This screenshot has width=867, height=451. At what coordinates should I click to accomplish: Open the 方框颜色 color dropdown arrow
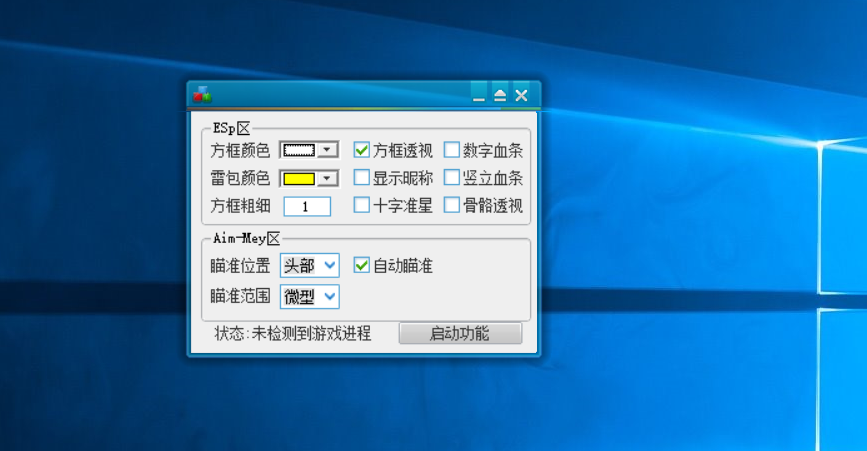(327, 150)
